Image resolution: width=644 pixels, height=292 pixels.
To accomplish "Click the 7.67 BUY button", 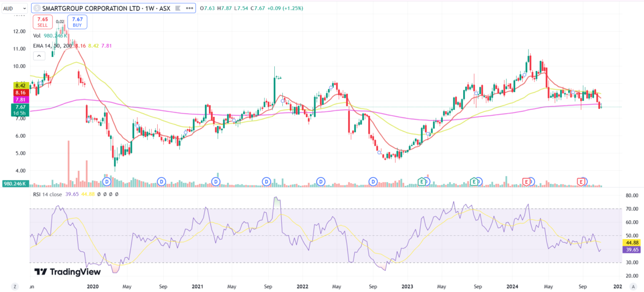I will (77, 22).
